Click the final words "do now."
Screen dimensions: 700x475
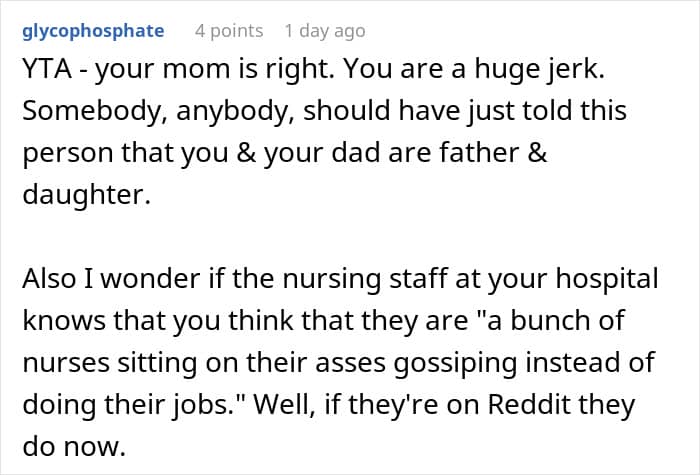[x=74, y=446]
